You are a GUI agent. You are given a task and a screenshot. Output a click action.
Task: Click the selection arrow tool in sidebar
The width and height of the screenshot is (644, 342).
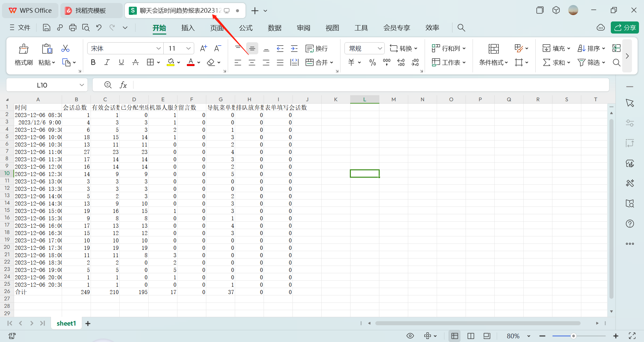(x=630, y=103)
